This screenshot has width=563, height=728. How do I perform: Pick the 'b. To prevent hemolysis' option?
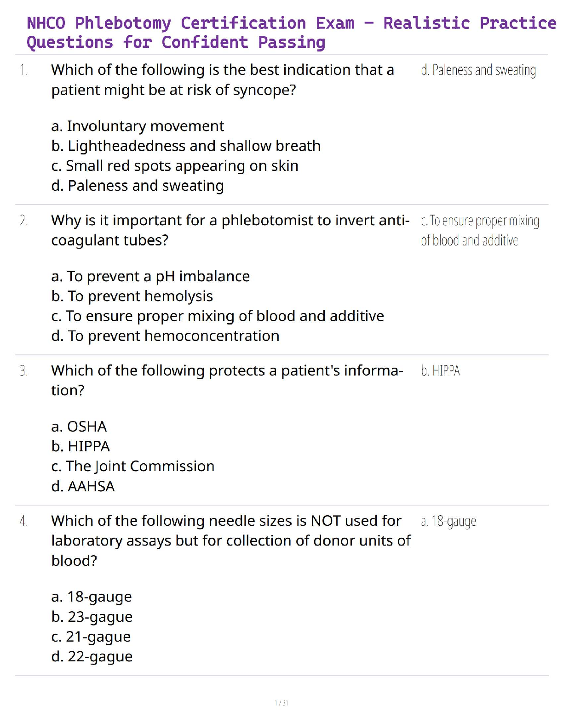coord(132,296)
